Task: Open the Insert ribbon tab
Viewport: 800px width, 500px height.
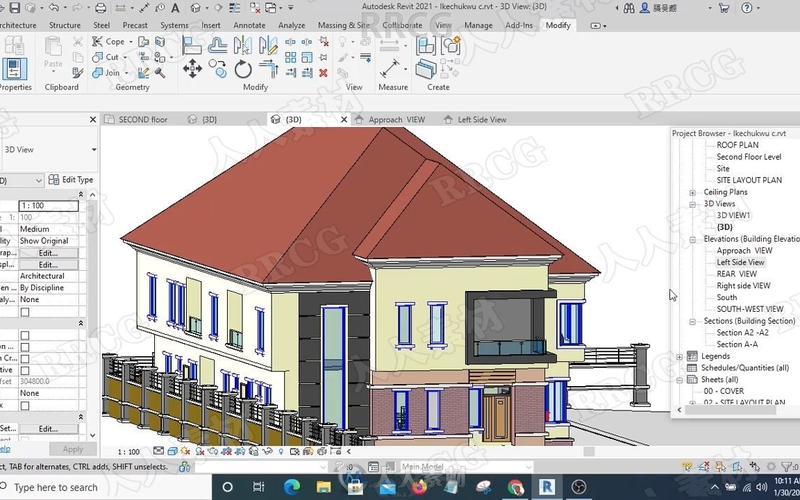Action: [211, 25]
